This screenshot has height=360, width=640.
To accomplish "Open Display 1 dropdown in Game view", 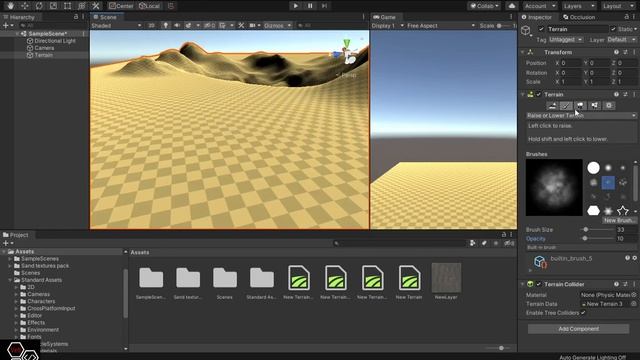I will coord(388,25).
